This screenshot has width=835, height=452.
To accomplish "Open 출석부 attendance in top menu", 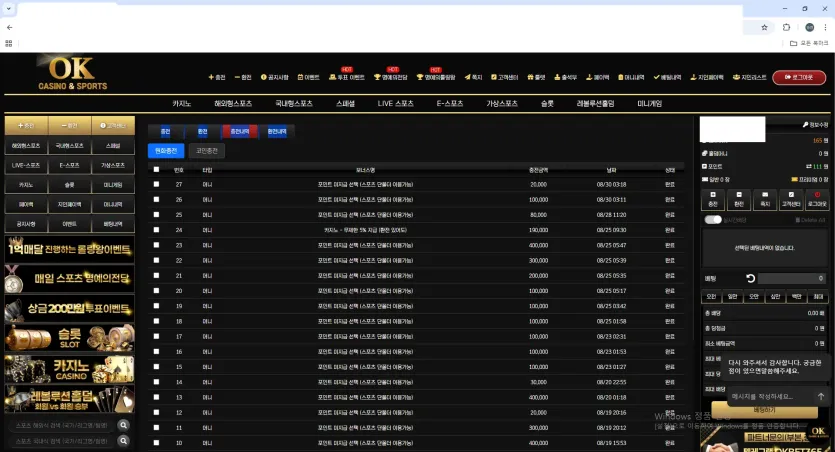I will point(566,77).
